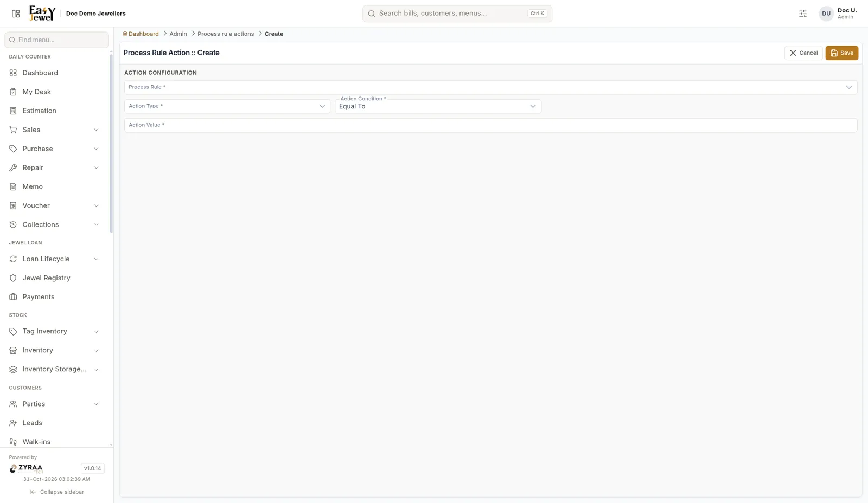Viewport: 868px width, 503px height.
Task: Click the Repair wrench icon
Action: coord(13,167)
